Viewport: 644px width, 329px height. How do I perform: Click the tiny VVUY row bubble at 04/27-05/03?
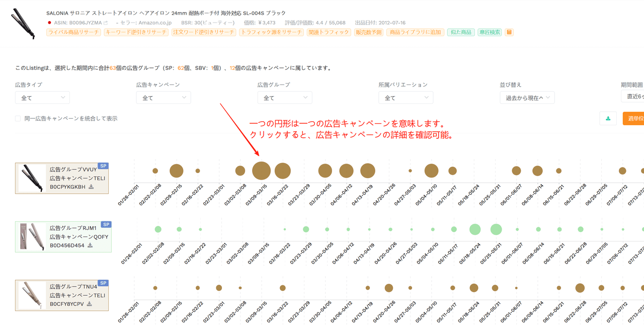[x=410, y=171]
